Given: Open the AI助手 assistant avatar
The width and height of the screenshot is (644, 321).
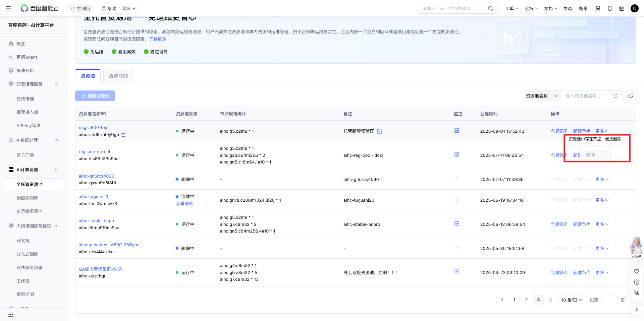Looking at the screenshot, I should 636,247.
